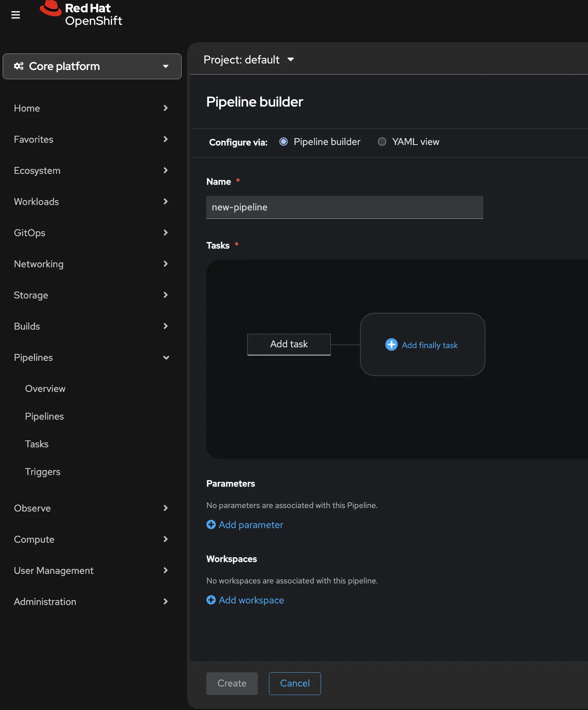
Task: Expand the GitOps navigation section
Action: pyautogui.click(x=92, y=233)
